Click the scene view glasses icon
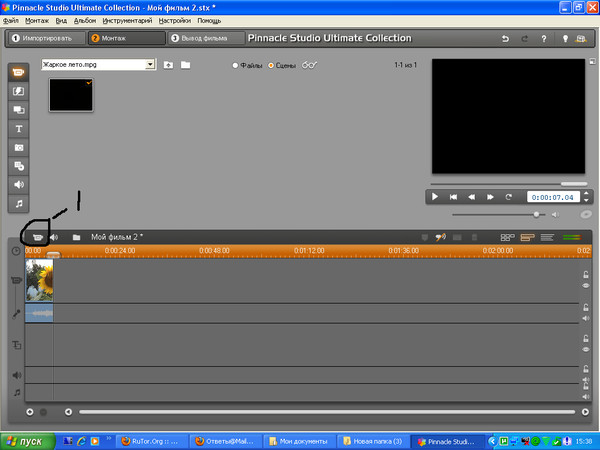Screen dimensions: 600x450 pos(310,65)
